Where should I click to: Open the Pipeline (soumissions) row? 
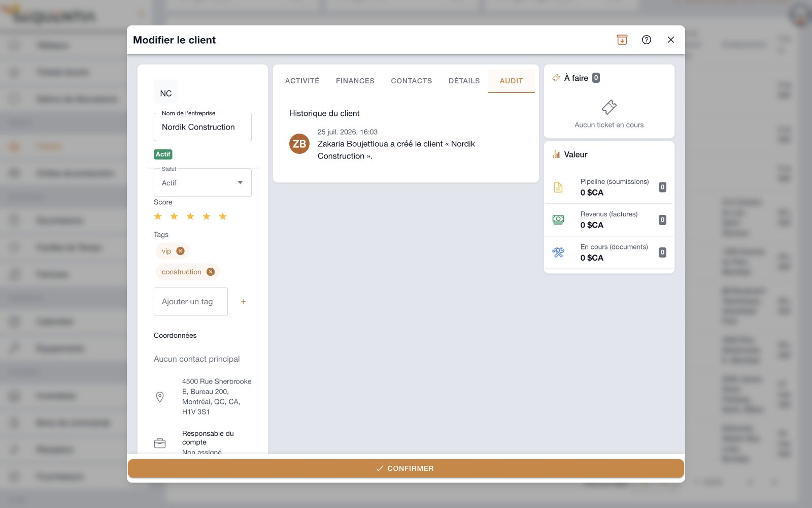tap(609, 187)
